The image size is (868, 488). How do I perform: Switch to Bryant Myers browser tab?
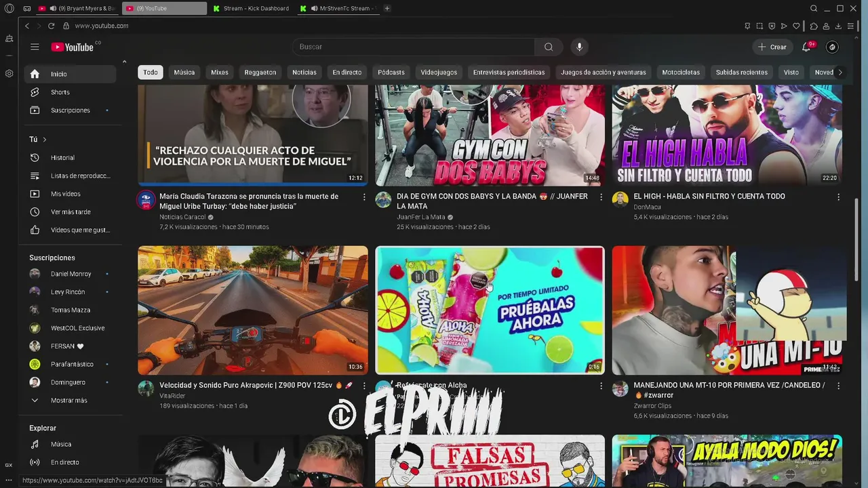coord(76,8)
